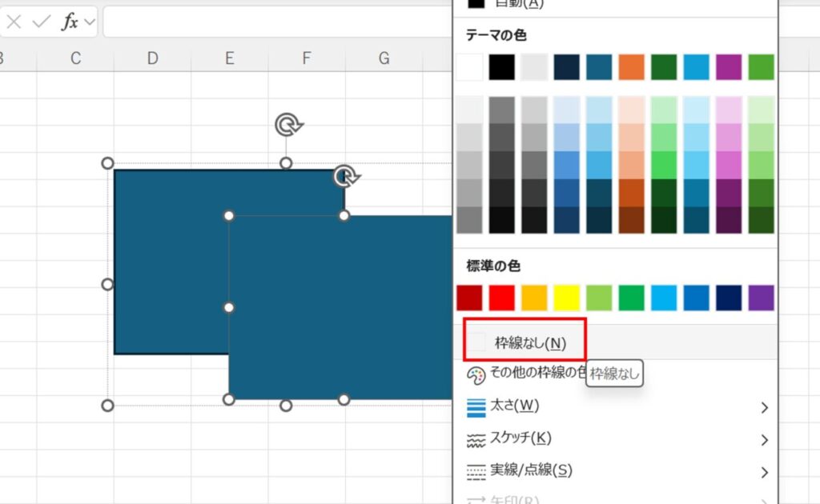Pick the purple theme color swatch

729,67
